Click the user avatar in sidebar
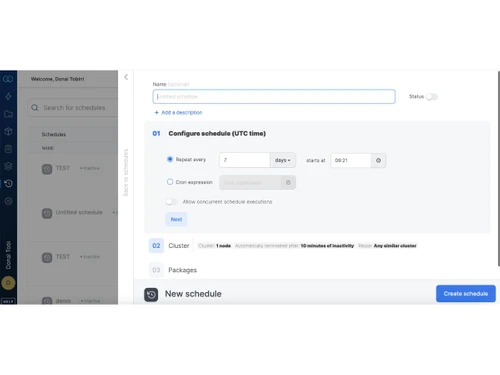Viewport: 500px width, 375px height. (x=8, y=283)
